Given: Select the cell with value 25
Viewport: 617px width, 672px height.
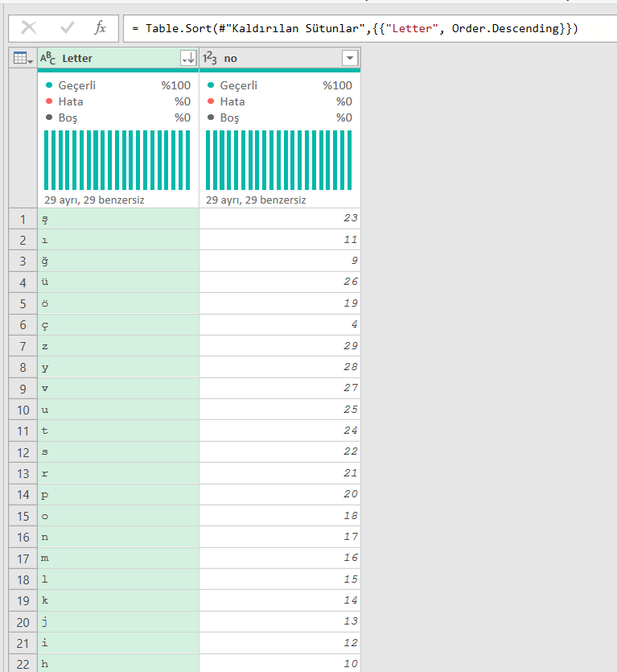Looking at the screenshot, I should pos(280,410).
